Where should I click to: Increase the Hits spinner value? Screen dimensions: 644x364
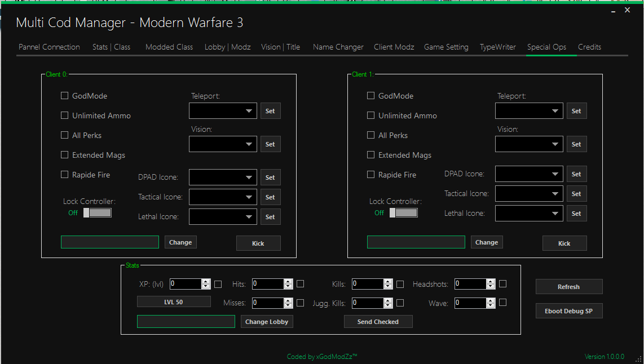288,281
